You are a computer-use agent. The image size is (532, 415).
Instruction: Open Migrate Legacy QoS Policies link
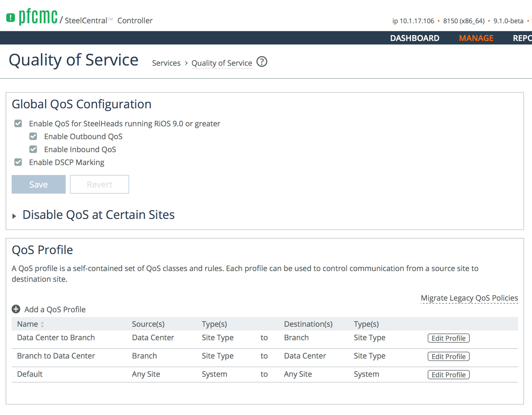(469, 298)
